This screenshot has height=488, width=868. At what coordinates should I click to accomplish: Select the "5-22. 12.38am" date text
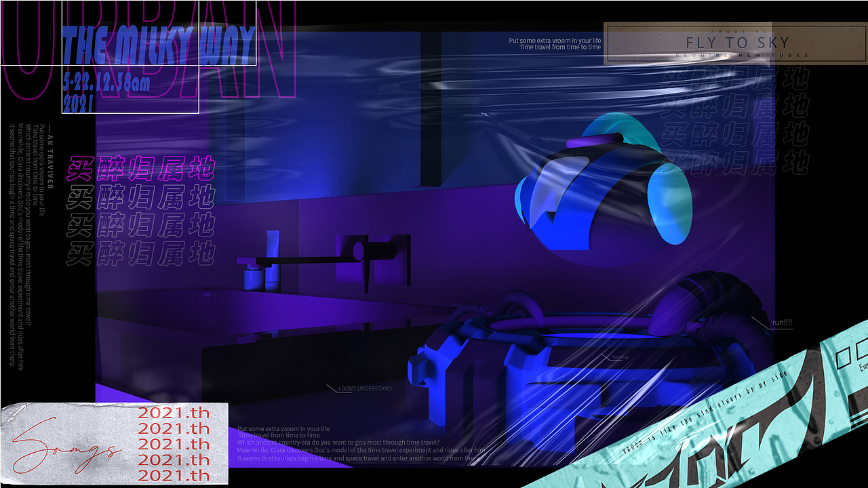coord(106,83)
